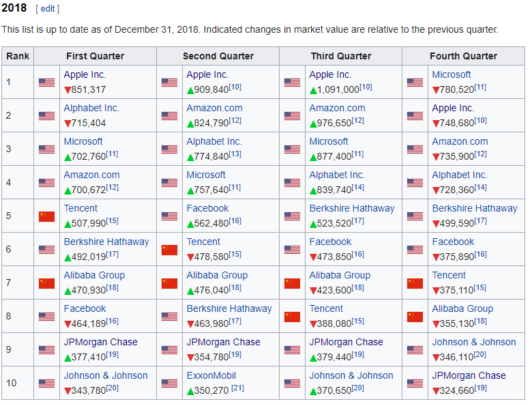Click the China flag beside Alibaba Group in Fourth Quarter
Image resolution: width=532 pixels, height=404 pixels.
point(415,317)
